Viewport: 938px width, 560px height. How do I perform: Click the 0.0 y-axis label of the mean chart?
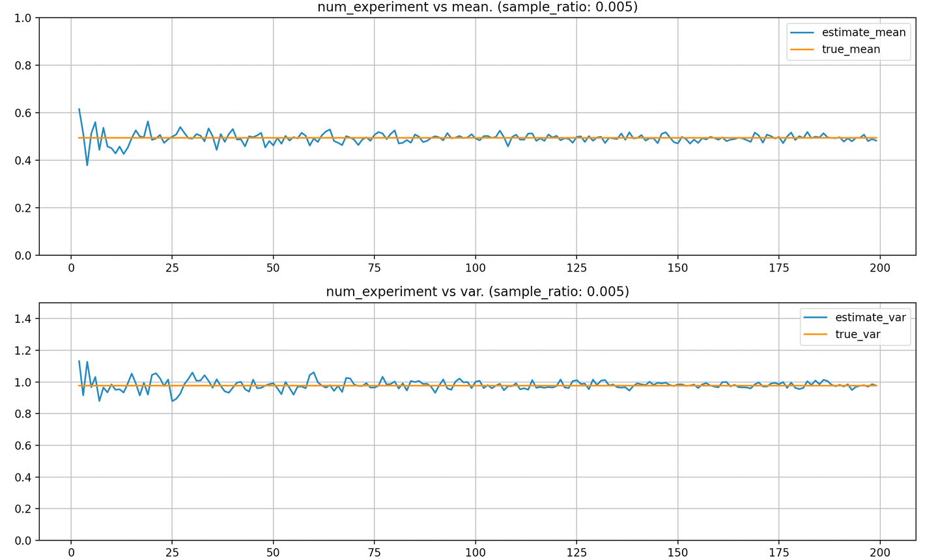[23, 256]
